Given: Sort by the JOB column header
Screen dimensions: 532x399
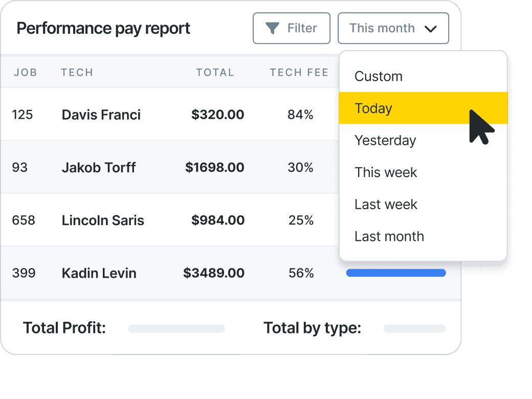Looking at the screenshot, I should (26, 72).
